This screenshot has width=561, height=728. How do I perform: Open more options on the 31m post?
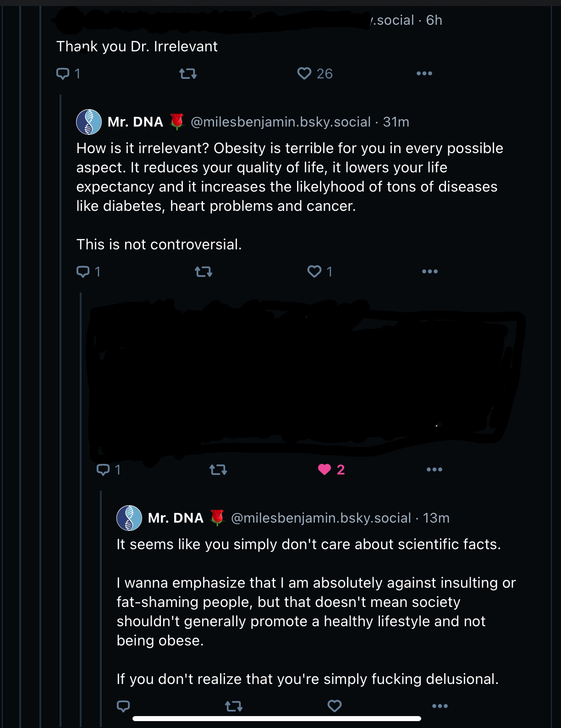click(430, 271)
